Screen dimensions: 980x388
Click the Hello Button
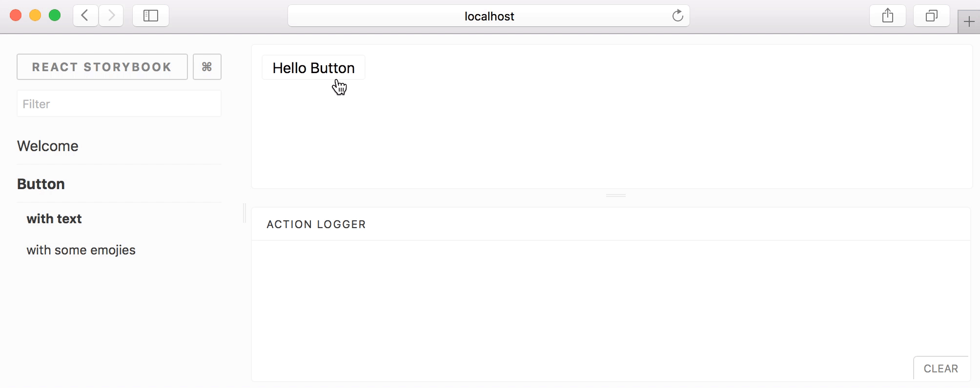(313, 68)
